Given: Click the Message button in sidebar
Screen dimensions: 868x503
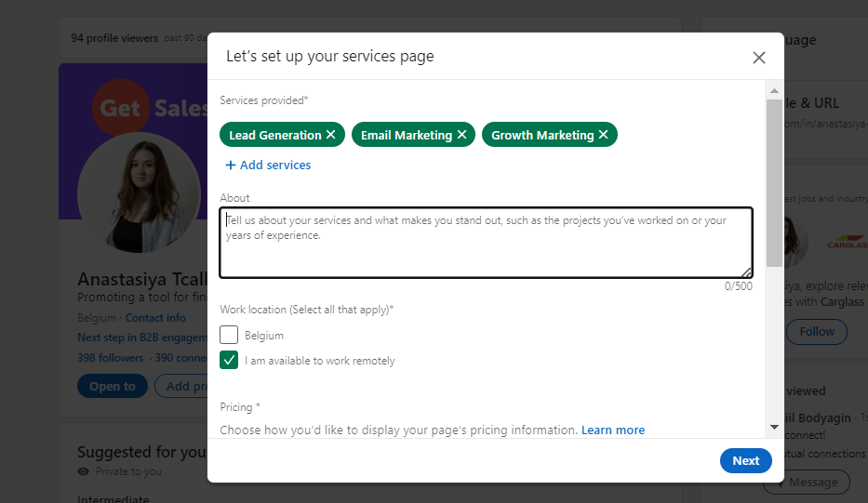Looking at the screenshot, I should 806,482.
